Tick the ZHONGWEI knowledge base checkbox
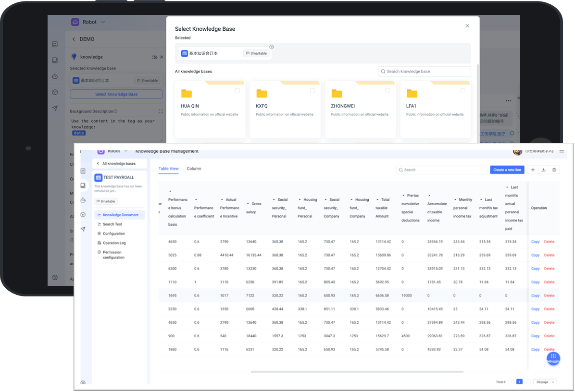The image size is (575, 392). pos(387,90)
